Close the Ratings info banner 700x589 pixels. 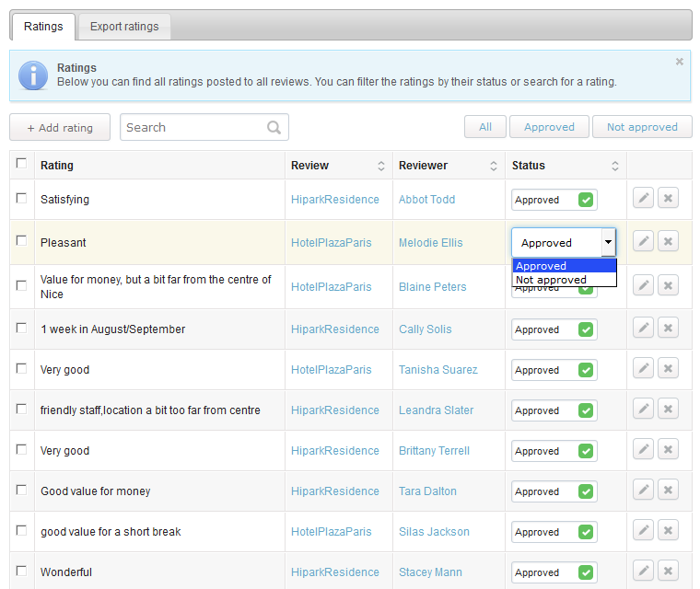tap(679, 62)
